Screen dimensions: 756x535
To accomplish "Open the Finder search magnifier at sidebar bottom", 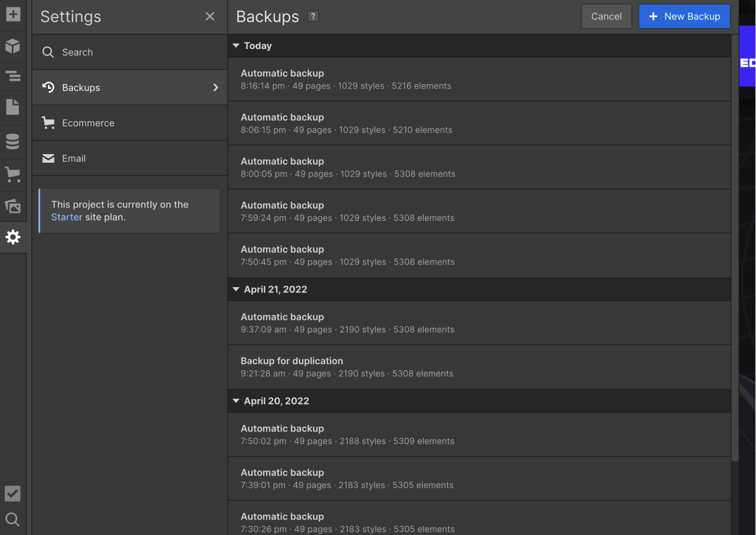I will tap(12, 519).
